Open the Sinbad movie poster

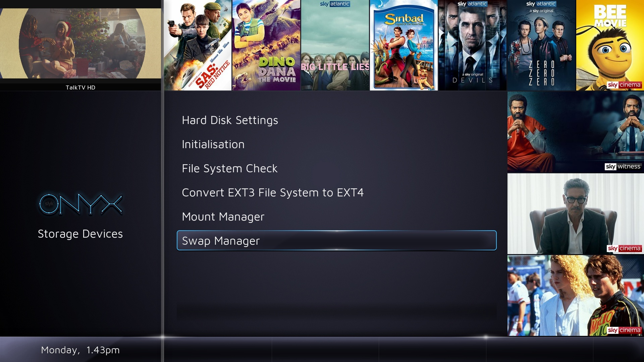(x=404, y=45)
